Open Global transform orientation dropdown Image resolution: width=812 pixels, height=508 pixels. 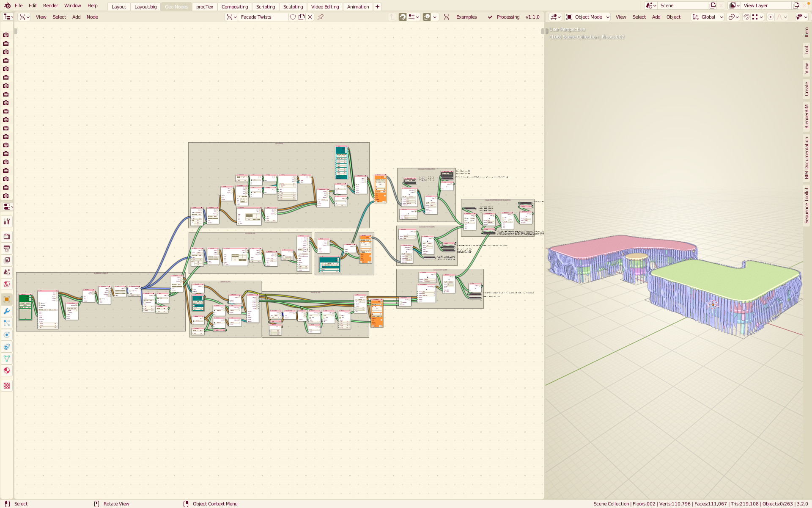coord(708,17)
